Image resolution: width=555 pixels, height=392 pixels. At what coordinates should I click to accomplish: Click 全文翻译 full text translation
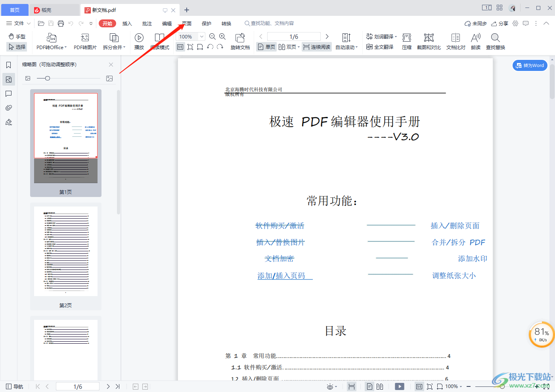coord(380,47)
